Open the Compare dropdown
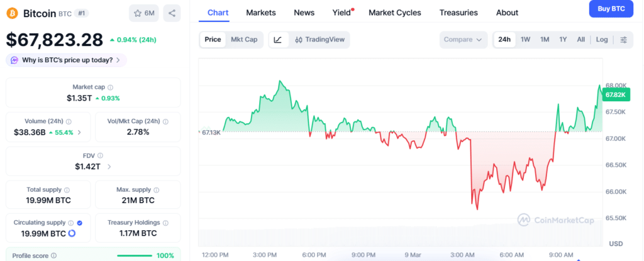The height and width of the screenshot is (261, 644). tap(464, 40)
